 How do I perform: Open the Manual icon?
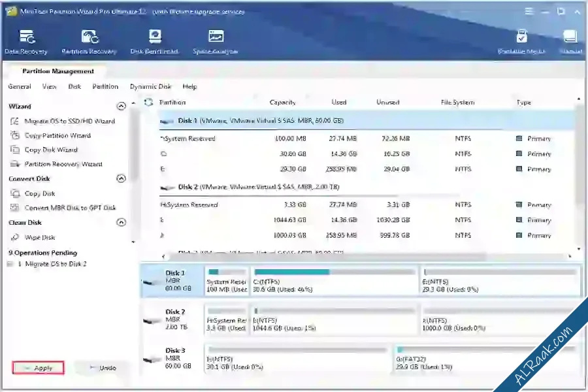coord(570,42)
